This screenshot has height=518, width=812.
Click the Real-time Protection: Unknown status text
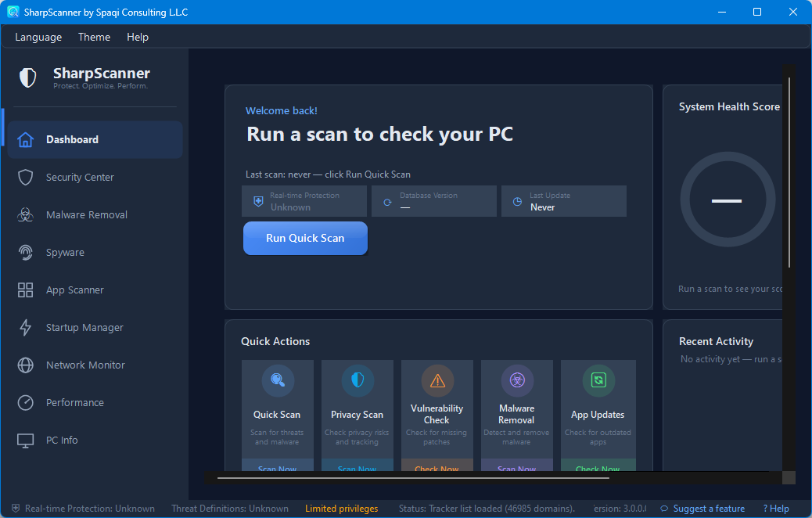[x=90, y=509]
